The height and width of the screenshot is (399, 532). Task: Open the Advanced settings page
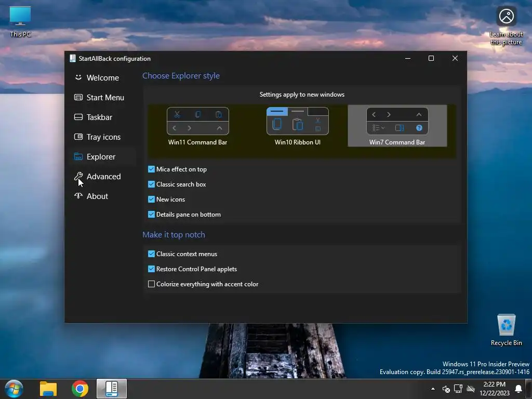(102, 176)
